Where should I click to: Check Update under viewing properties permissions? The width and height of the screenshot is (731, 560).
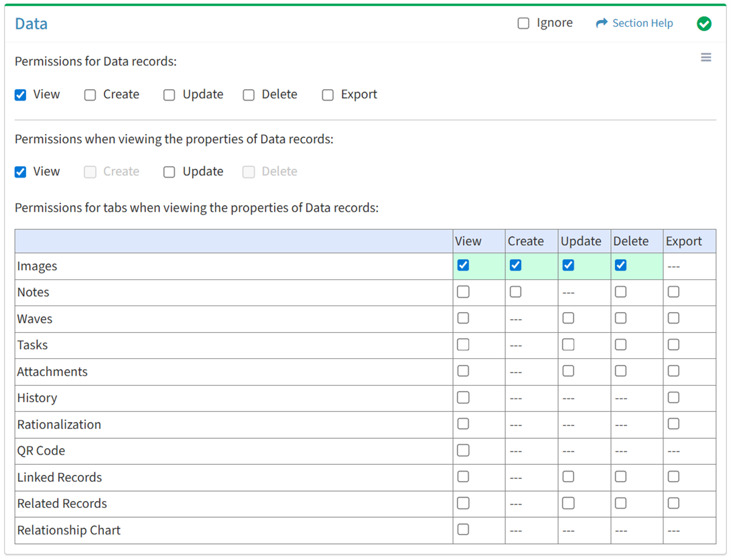[170, 172]
